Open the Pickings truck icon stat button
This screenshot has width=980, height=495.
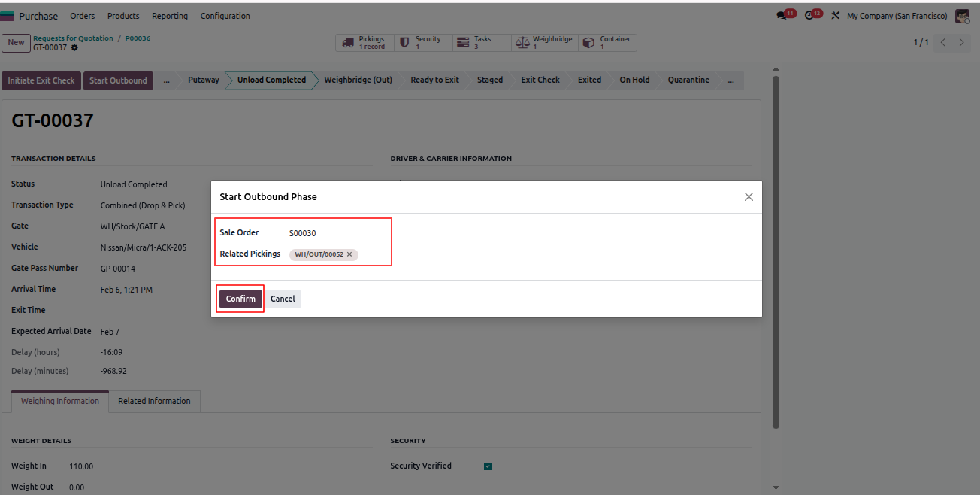coord(364,43)
